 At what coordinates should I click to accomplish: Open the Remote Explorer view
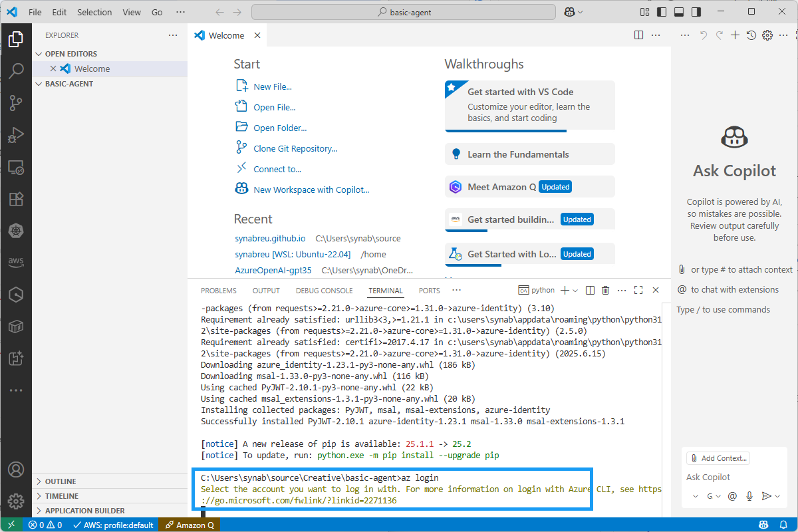16,167
